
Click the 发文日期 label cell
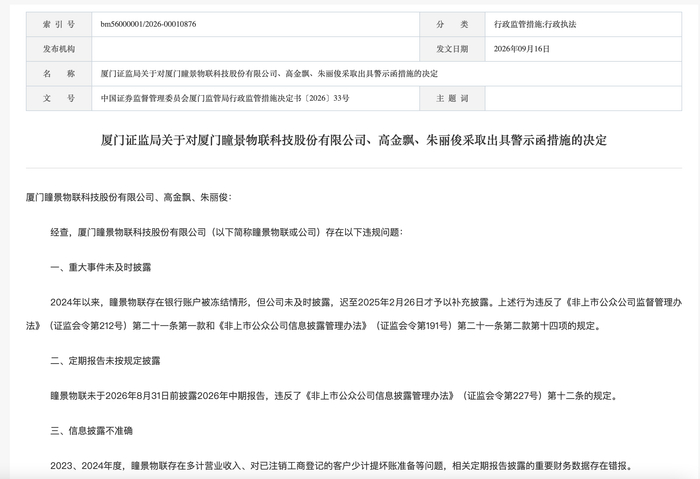(452, 49)
